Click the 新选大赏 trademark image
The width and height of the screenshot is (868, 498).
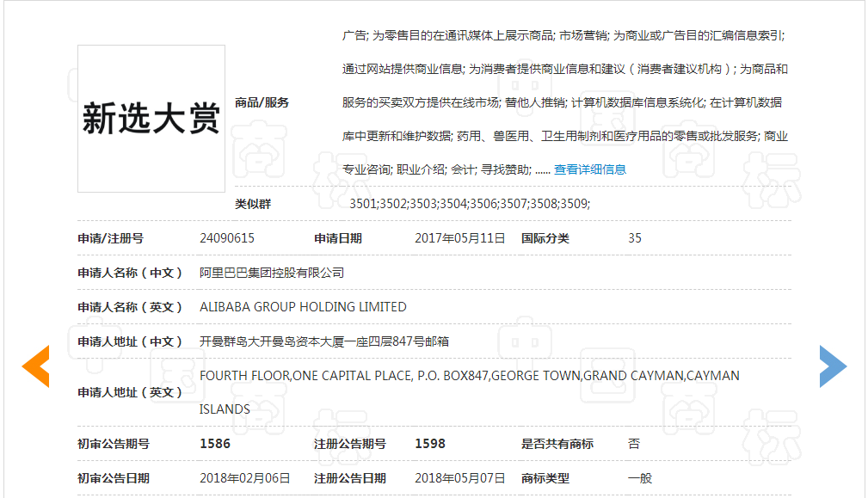(151, 119)
